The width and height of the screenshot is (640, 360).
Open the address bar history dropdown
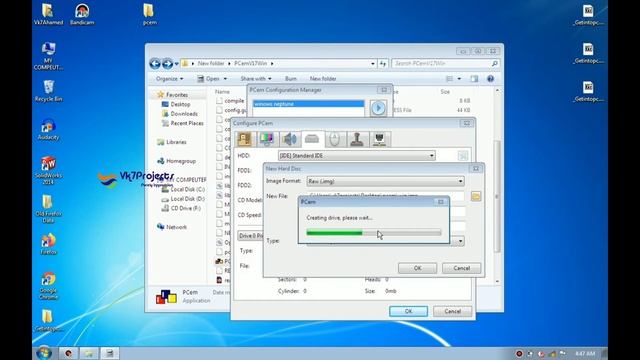coord(373,64)
